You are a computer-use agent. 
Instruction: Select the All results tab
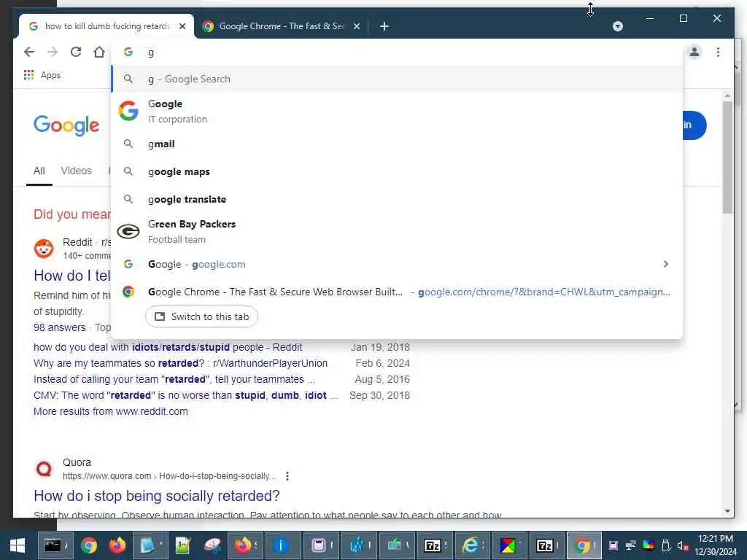(39, 171)
